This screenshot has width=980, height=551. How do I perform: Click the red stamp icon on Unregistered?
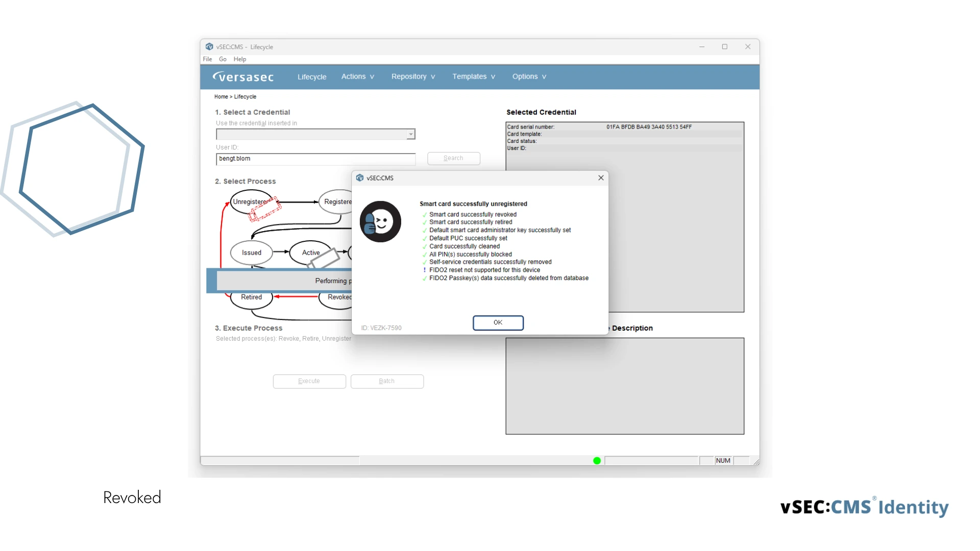click(x=264, y=210)
